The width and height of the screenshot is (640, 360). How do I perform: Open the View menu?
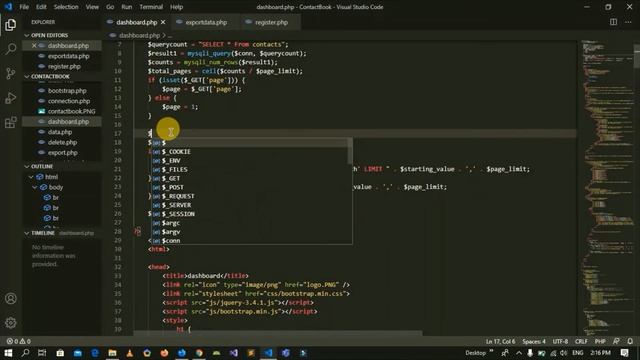pos(92,7)
